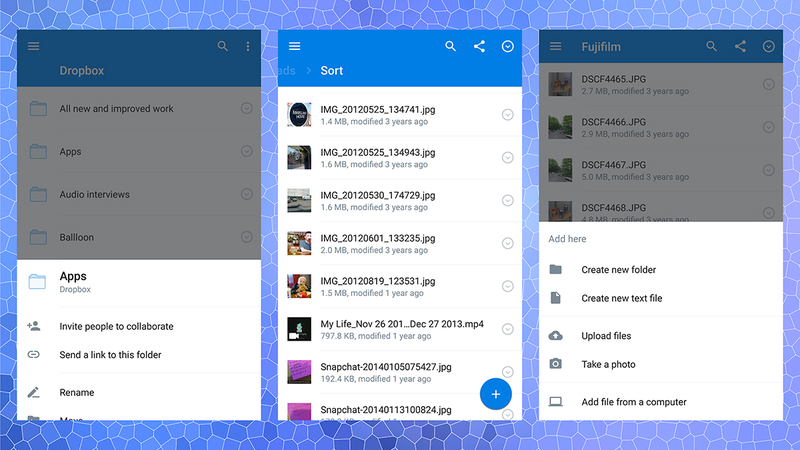This screenshot has width=800, height=450.
Task: Expand options for Ballloon folder
Action: tap(246, 237)
